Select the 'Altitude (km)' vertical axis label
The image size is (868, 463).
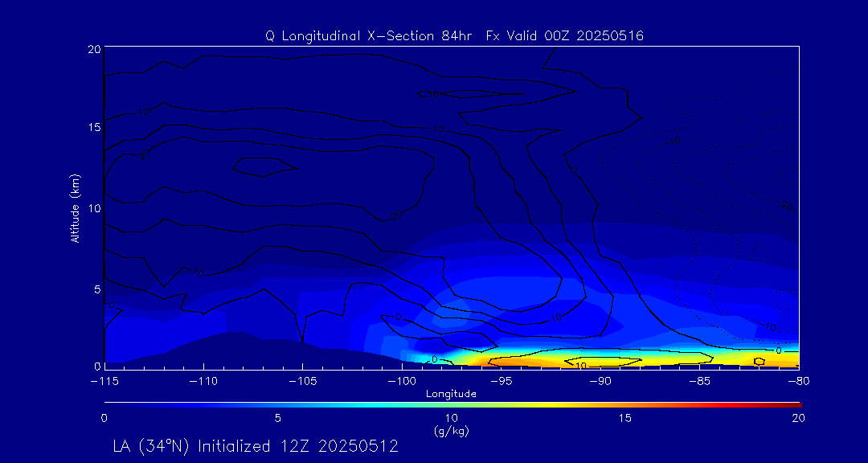pos(76,207)
